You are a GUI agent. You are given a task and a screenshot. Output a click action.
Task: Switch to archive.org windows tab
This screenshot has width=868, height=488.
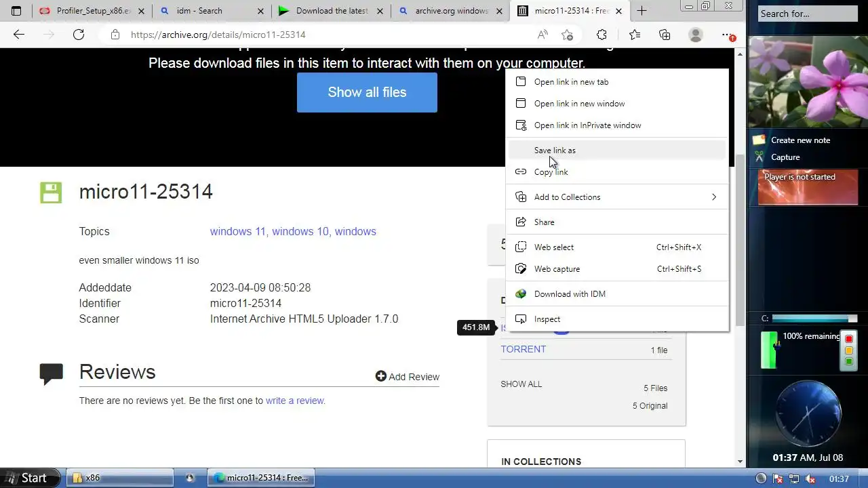click(450, 11)
